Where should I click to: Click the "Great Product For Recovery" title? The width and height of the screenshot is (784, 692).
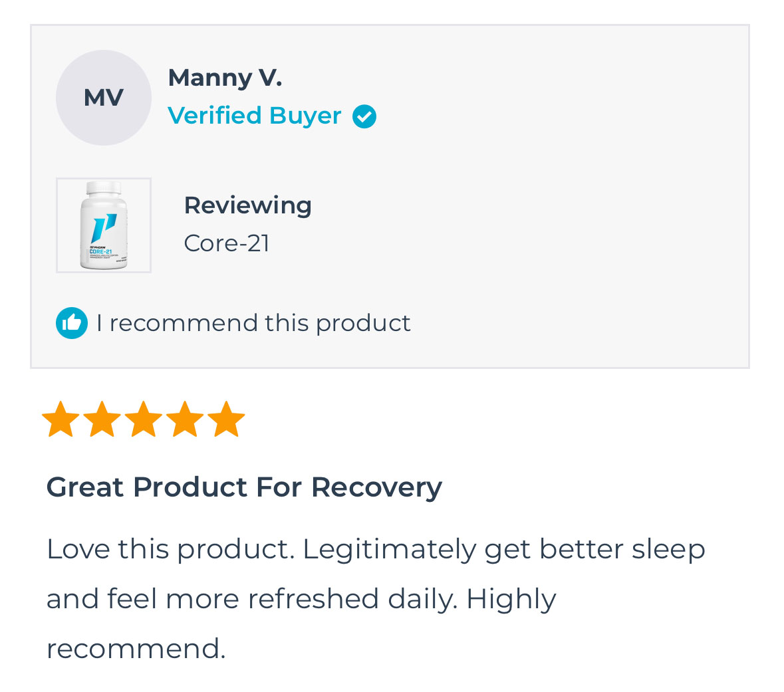point(244,487)
